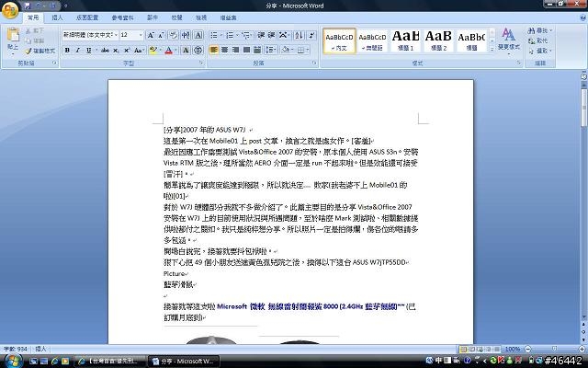
Task: Apply the 標題 1 Heading style
Action: [x=405, y=40]
